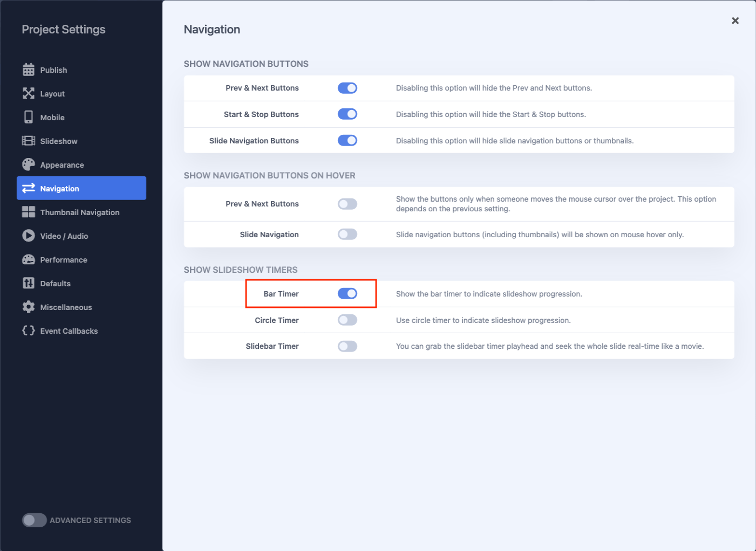The image size is (756, 551).
Task: Click the Event Callbacks braces icon
Action: coord(29,331)
